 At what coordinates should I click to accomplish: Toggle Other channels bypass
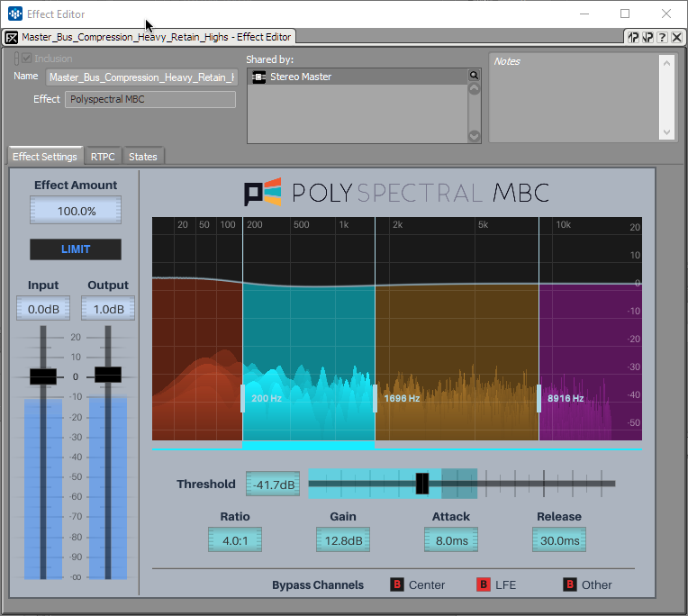click(569, 584)
